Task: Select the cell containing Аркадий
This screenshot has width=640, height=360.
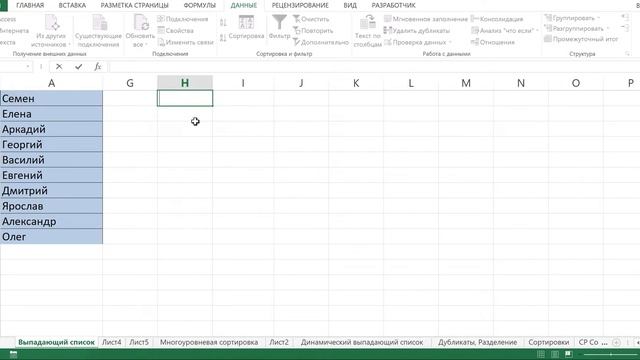Action: pyautogui.click(x=51, y=129)
